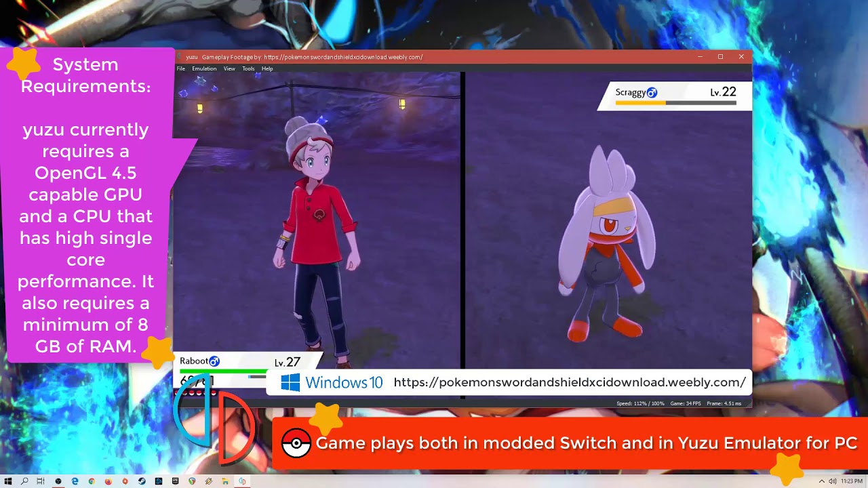Open Task View from the taskbar
Screen dimensions: 868x488
pos(41,481)
